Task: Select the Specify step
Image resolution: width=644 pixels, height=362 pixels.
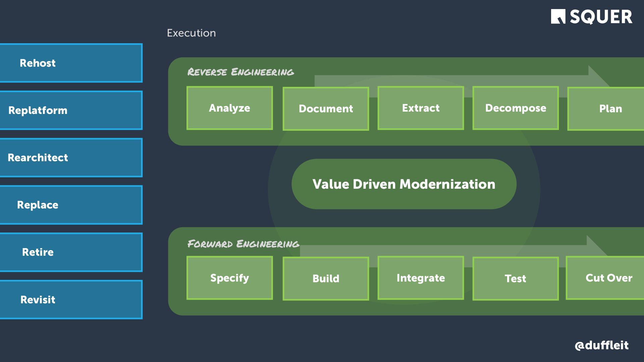Action: 229,278
